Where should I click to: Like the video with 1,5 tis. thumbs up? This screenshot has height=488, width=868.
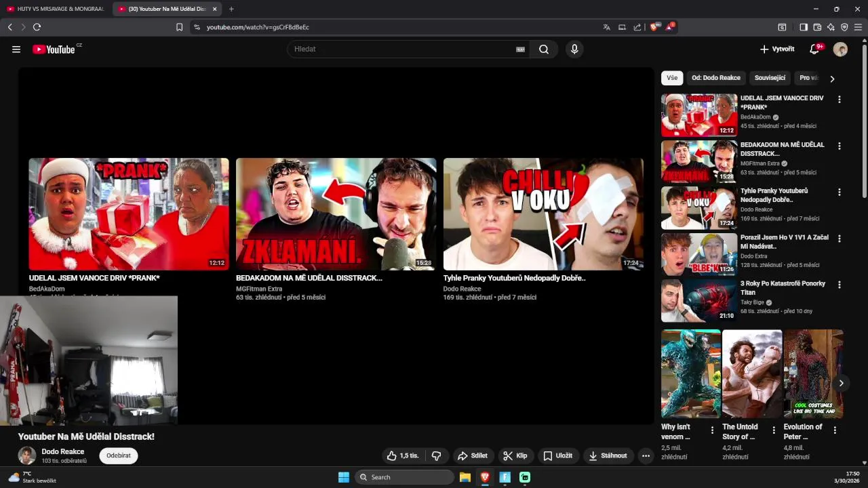pyautogui.click(x=403, y=455)
